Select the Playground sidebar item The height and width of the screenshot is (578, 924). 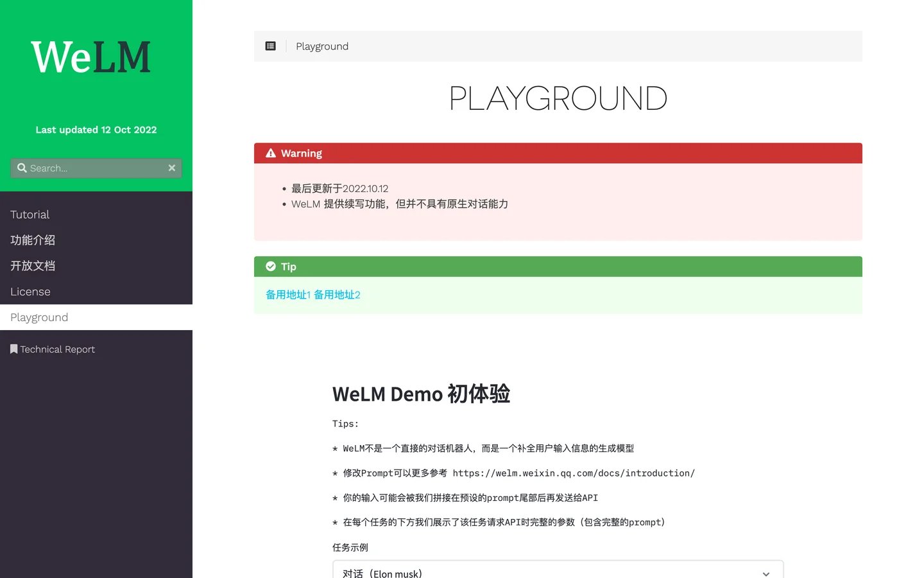[96, 317]
